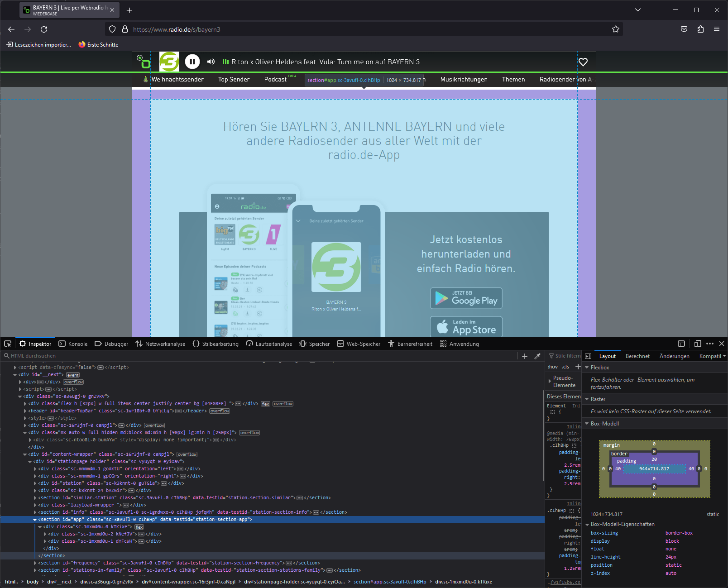Favorite the station with the heart icon
This screenshot has width=728, height=588.
pyautogui.click(x=583, y=62)
